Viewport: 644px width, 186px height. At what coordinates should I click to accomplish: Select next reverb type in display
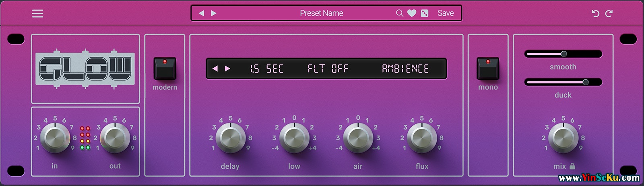pyautogui.click(x=227, y=69)
